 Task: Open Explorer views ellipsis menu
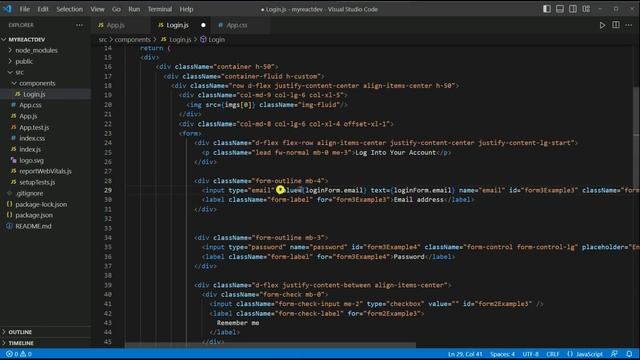coord(79,25)
